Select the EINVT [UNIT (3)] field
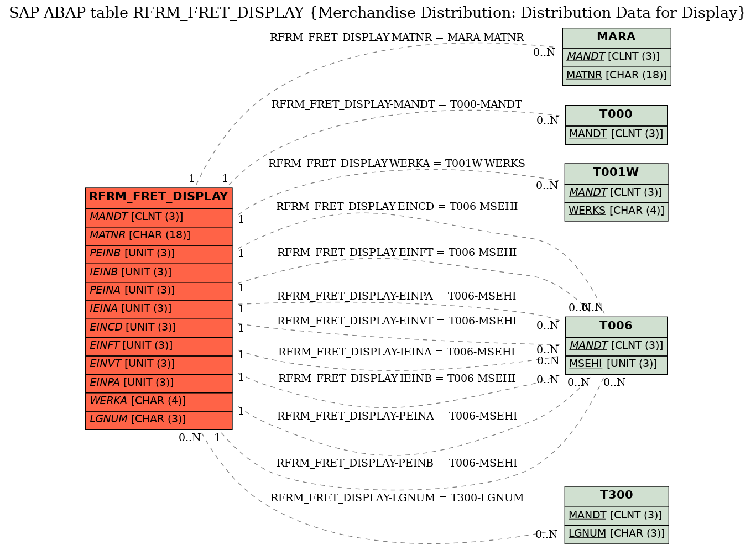The image size is (756, 550). (159, 364)
